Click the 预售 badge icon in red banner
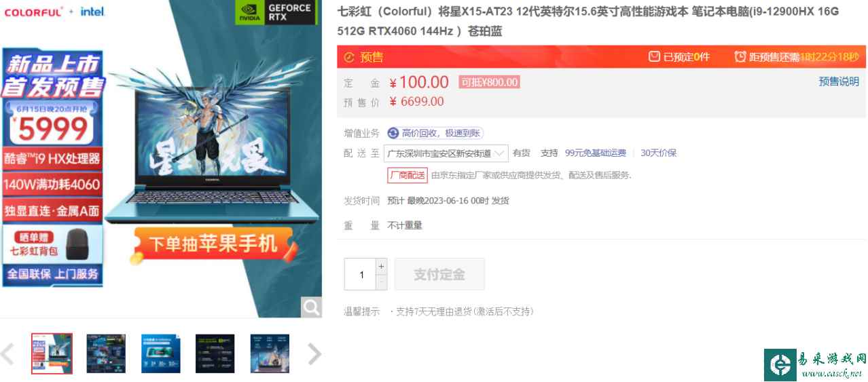This screenshot has height=382, width=868. coord(350,57)
